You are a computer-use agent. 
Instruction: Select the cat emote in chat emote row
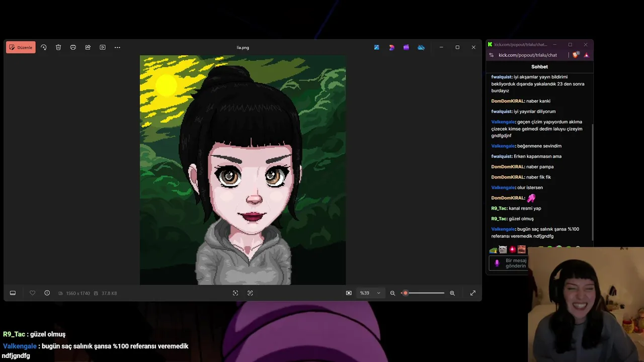(503, 249)
